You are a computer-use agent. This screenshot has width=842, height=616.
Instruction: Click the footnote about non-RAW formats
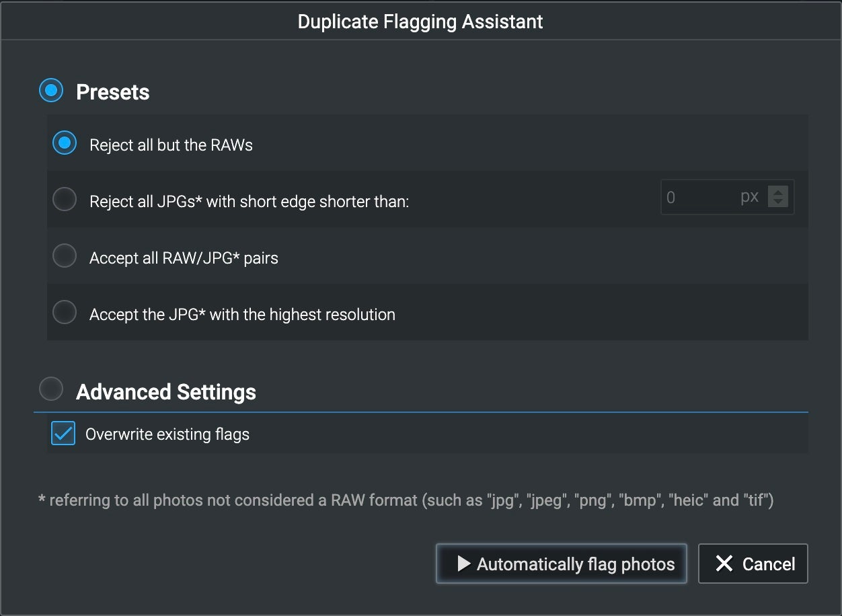click(x=406, y=500)
